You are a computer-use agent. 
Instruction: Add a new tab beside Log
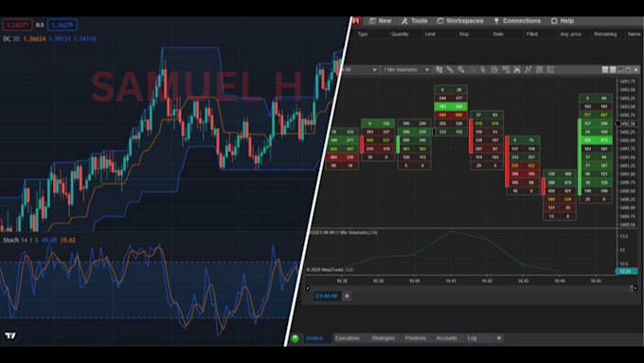click(499, 338)
